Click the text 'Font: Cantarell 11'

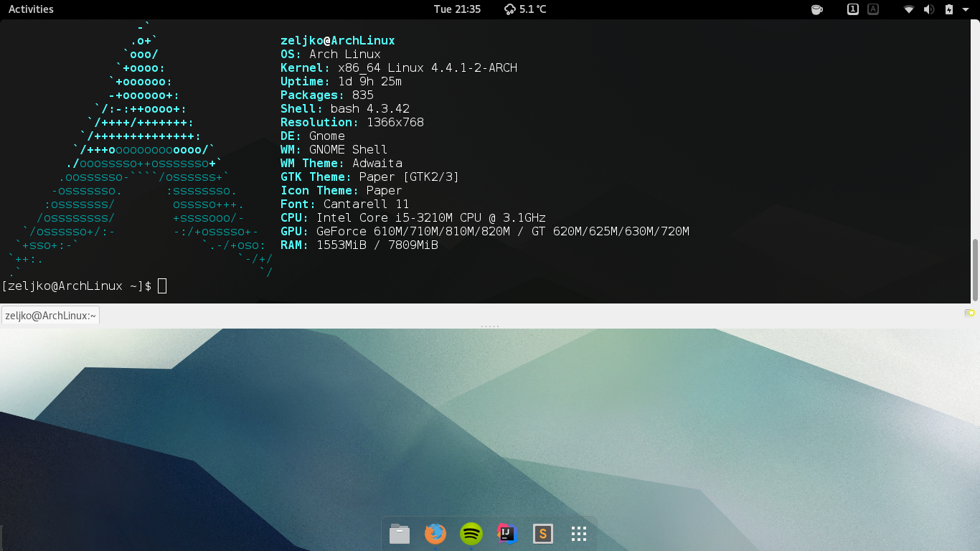coord(345,204)
